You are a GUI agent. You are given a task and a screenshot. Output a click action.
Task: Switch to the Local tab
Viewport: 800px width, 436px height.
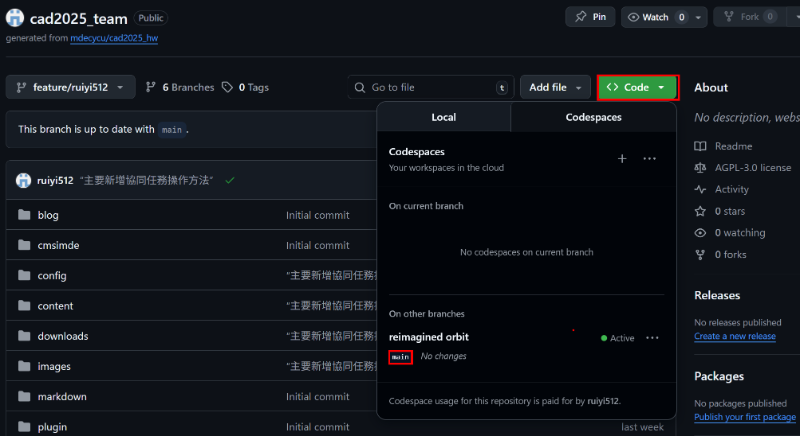pos(443,117)
